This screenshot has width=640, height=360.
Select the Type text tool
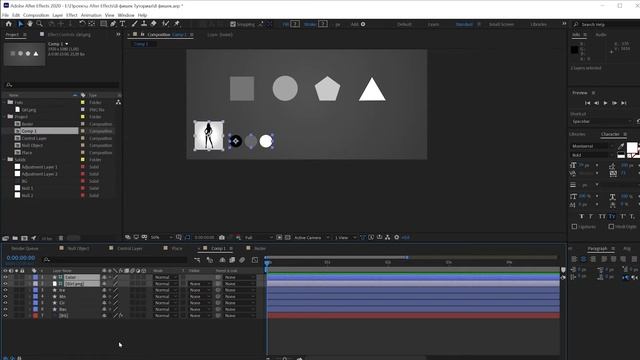tap(122, 24)
